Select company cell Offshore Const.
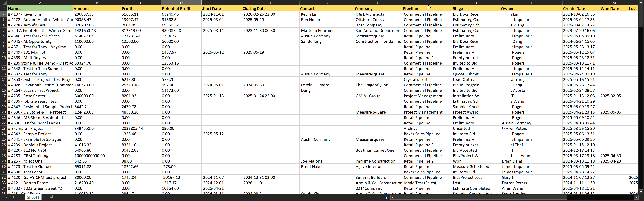Viewport: 644px width, 201px height. [378, 20]
